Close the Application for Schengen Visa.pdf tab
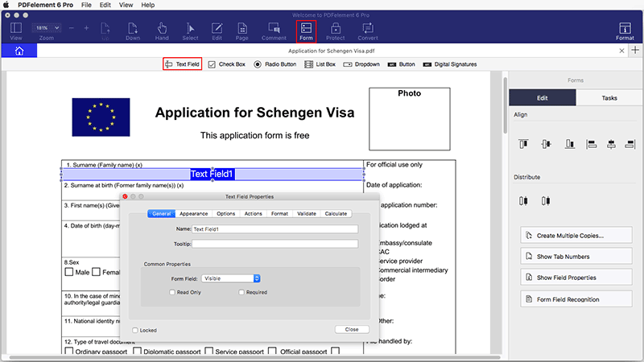 tap(621, 51)
